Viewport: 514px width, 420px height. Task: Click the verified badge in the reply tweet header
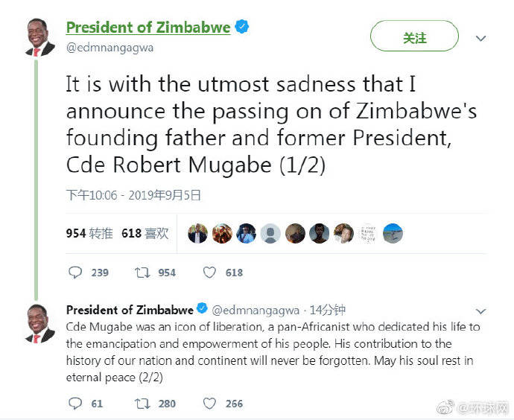[x=201, y=310]
